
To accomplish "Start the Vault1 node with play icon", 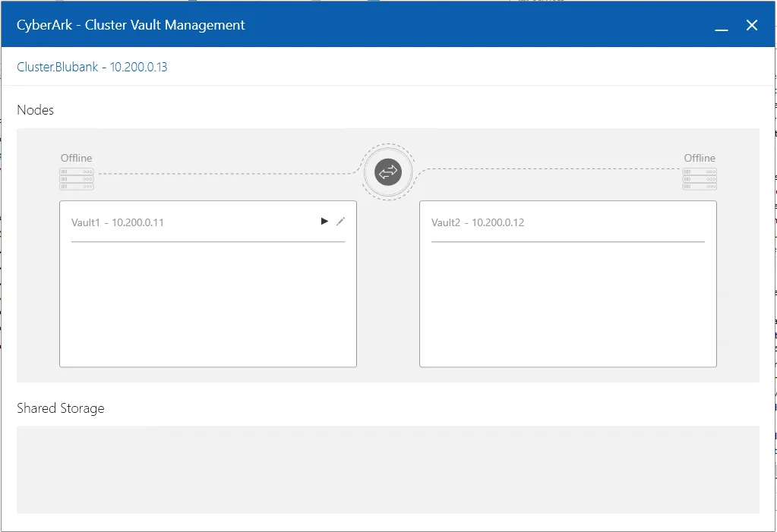I will 324,222.
